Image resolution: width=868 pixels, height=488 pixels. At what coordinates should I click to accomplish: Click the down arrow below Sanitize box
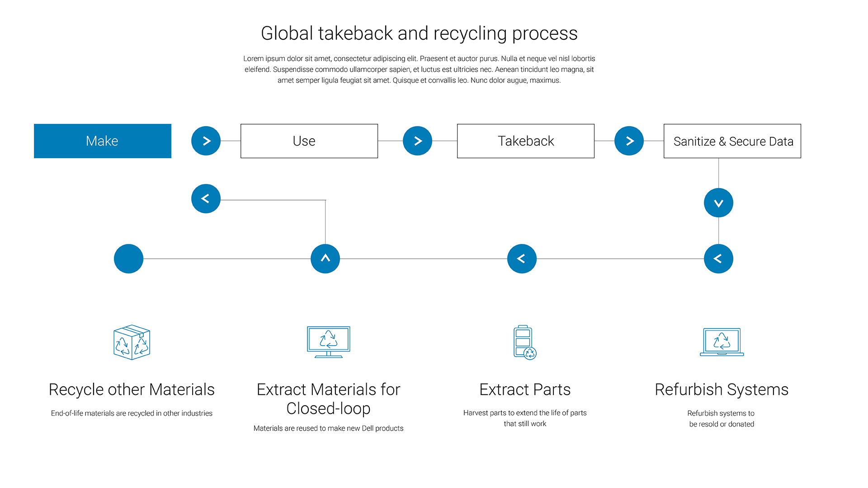click(718, 203)
